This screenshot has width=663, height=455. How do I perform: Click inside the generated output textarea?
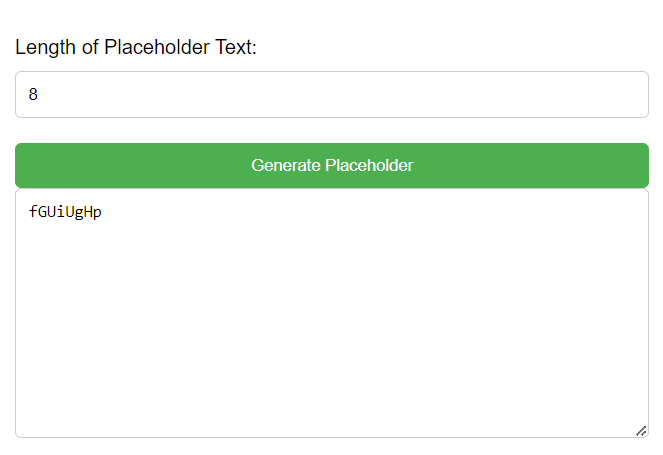pyautogui.click(x=331, y=312)
